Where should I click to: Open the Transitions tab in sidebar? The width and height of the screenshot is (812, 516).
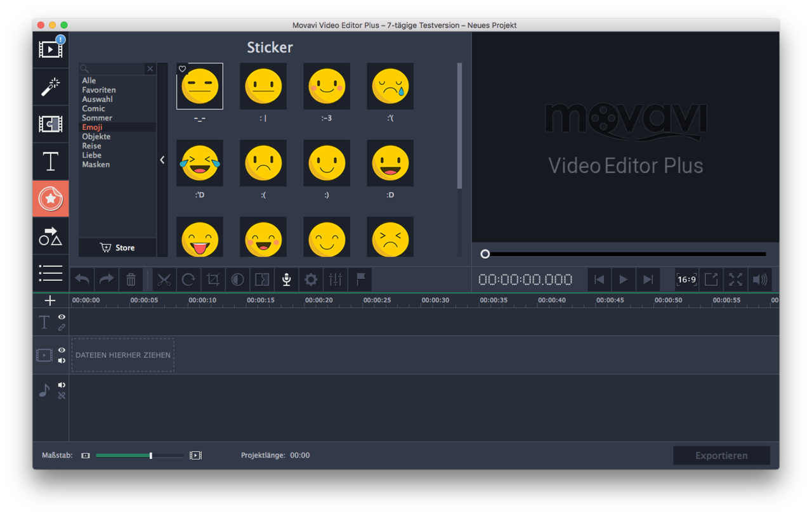tap(51, 124)
